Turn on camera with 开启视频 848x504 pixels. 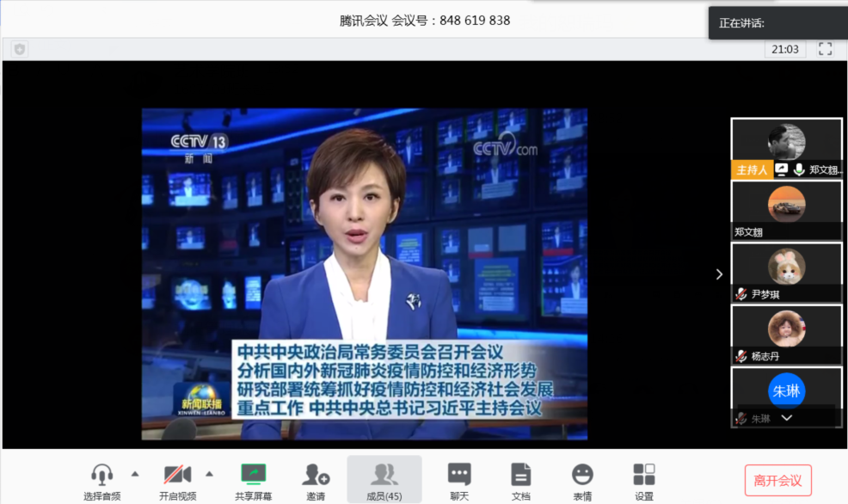point(177,474)
